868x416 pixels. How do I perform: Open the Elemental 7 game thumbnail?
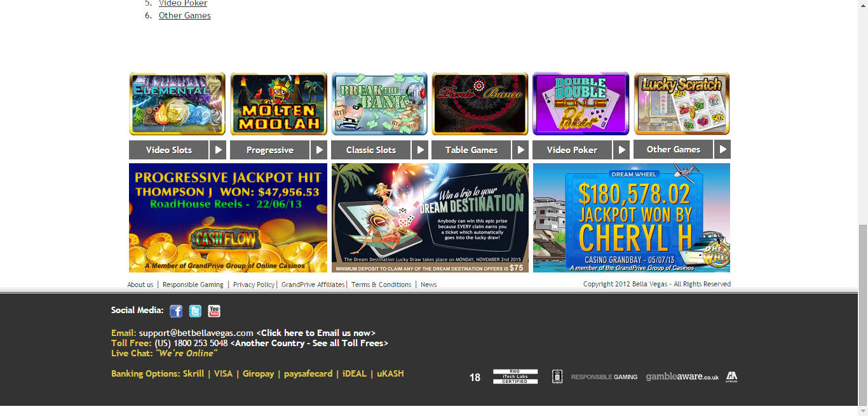(x=177, y=104)
